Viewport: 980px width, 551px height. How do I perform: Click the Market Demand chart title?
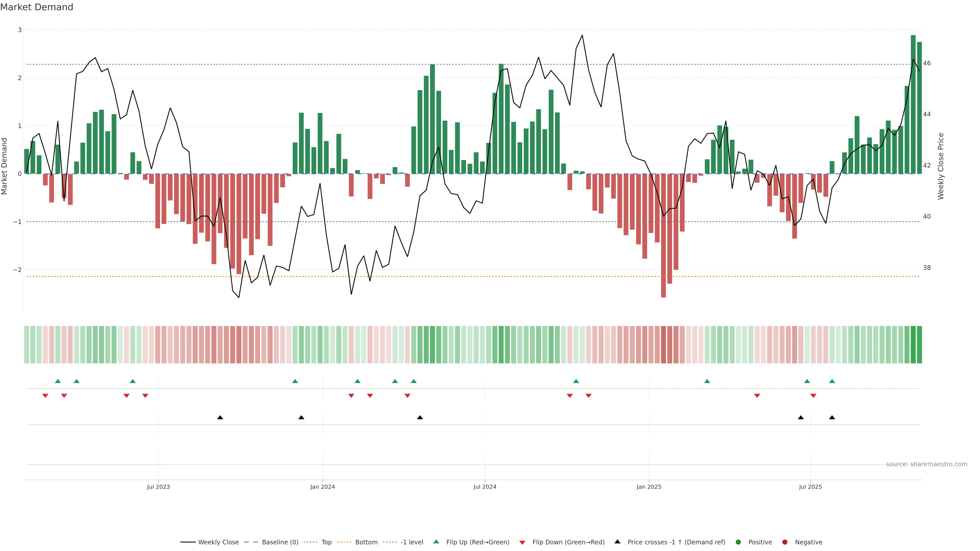(36, 7)
